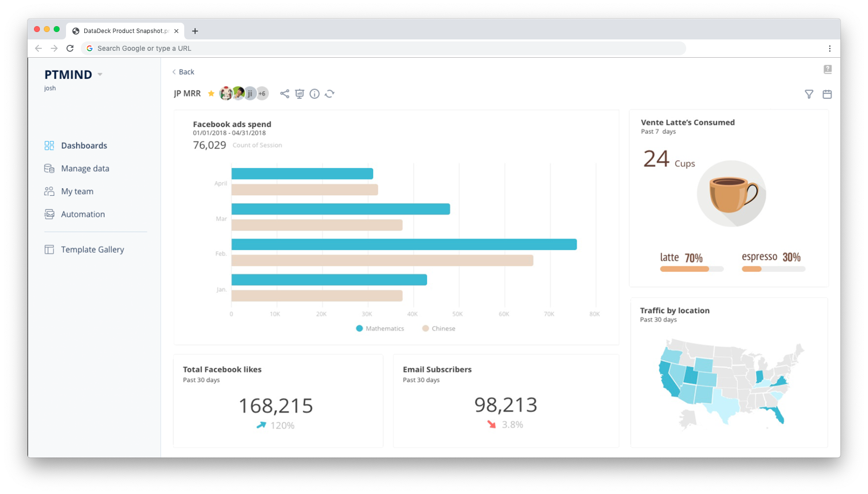This screenshot has width=868, height=494.
Task: Click the Email Subscribers title
Action: click(437, 369)
